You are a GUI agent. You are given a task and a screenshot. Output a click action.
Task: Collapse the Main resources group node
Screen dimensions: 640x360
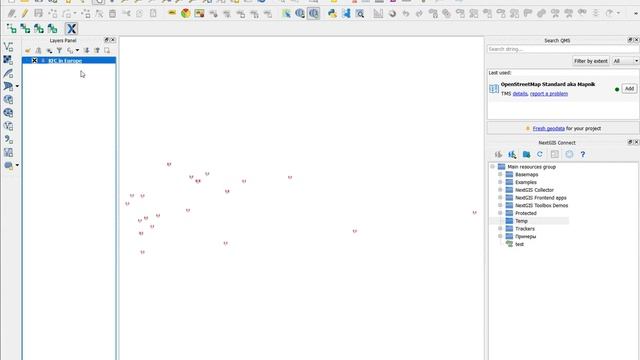point(493,167)
